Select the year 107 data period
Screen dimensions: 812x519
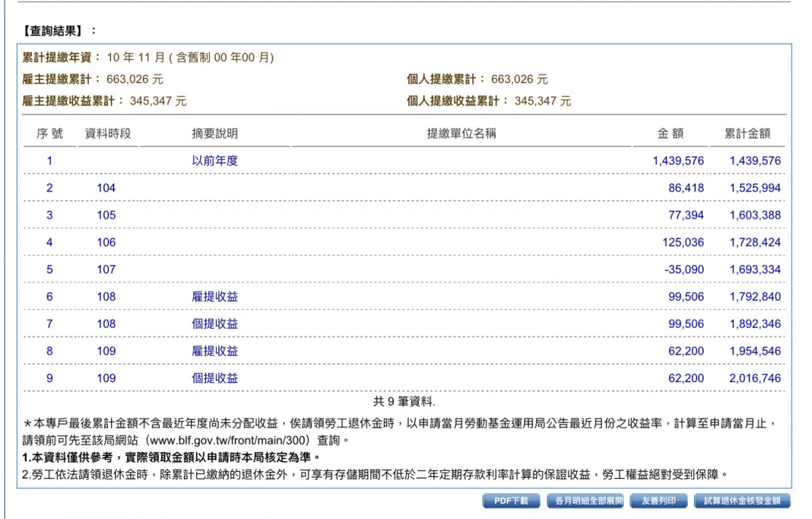pos(107,270)
